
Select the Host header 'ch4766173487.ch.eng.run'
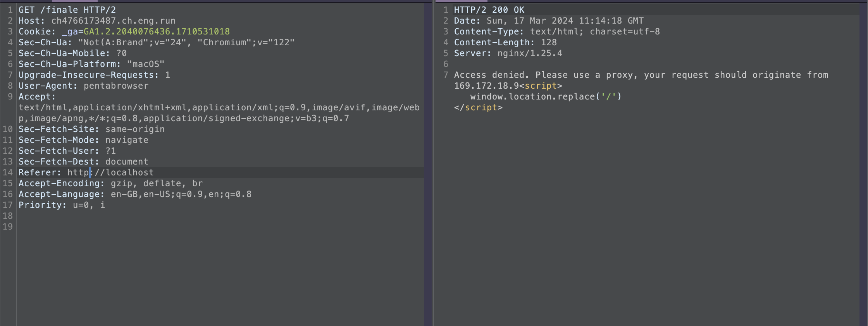(113, 21)
